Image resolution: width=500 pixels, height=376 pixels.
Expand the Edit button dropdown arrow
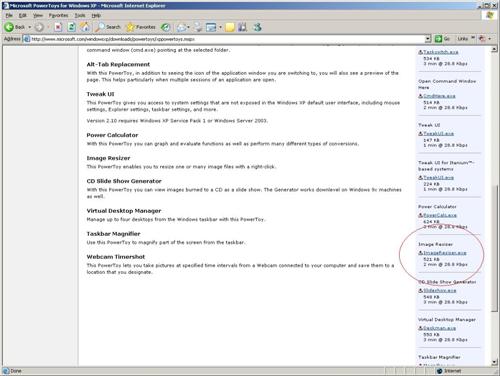click(x=220, y=27)
